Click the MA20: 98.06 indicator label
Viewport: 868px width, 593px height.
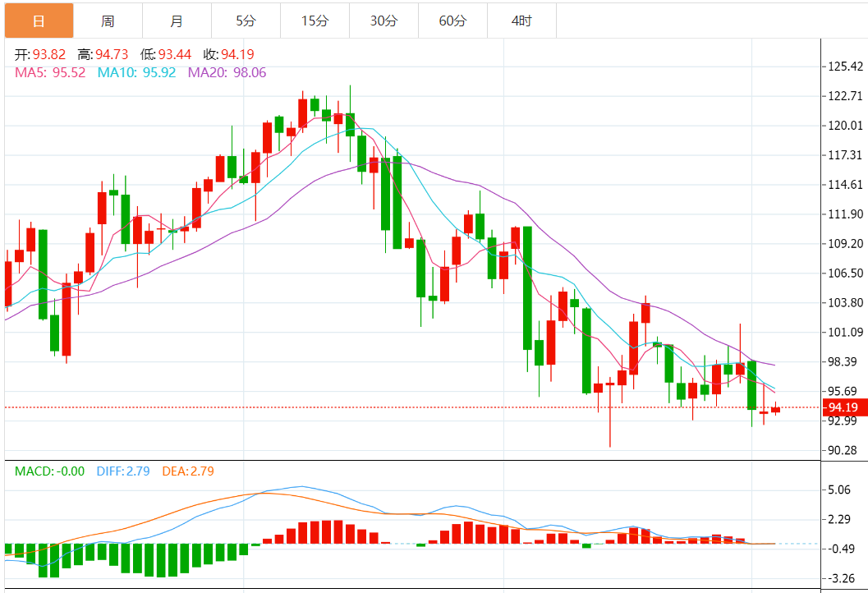point(227,72)
